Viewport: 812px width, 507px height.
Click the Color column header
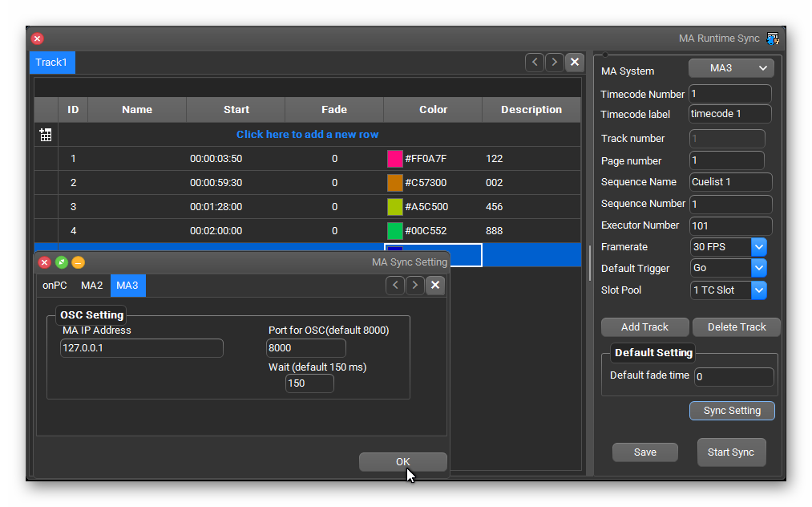point(433,109)
